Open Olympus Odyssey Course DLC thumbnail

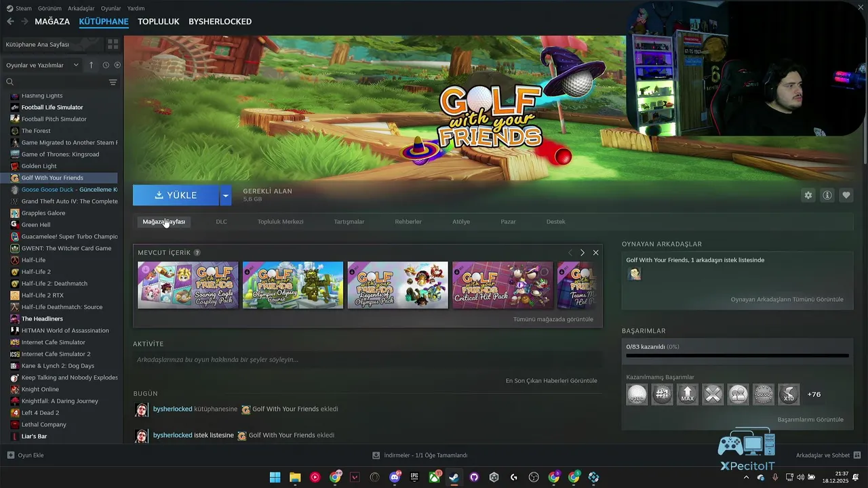pos(293,285)
